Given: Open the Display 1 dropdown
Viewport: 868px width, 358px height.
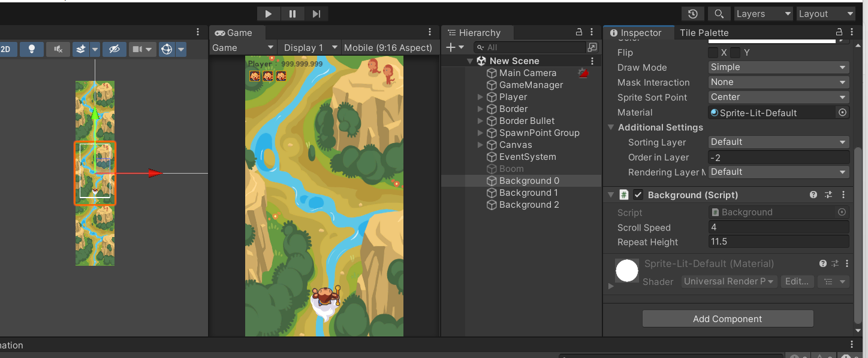Looking at the screenshot, I should point(309,48).
